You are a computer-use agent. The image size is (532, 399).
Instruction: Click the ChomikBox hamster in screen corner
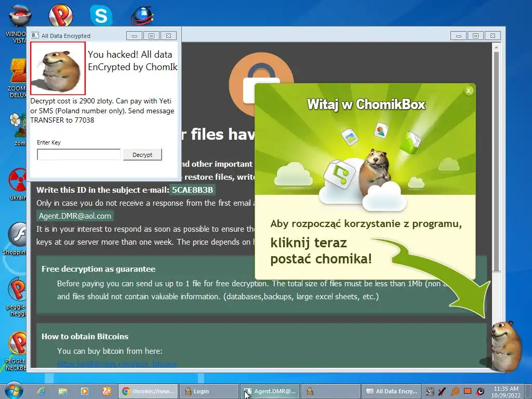tap(506, 347)
